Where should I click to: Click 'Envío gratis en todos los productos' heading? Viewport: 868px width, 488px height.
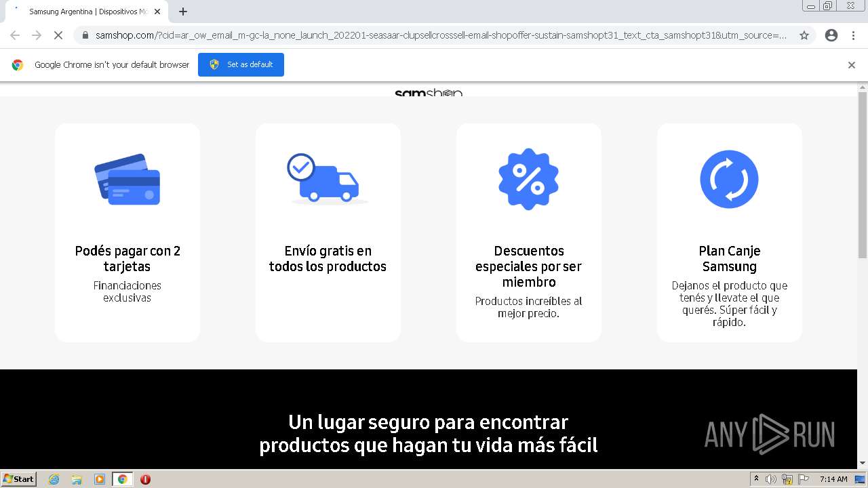coord(328,258)
